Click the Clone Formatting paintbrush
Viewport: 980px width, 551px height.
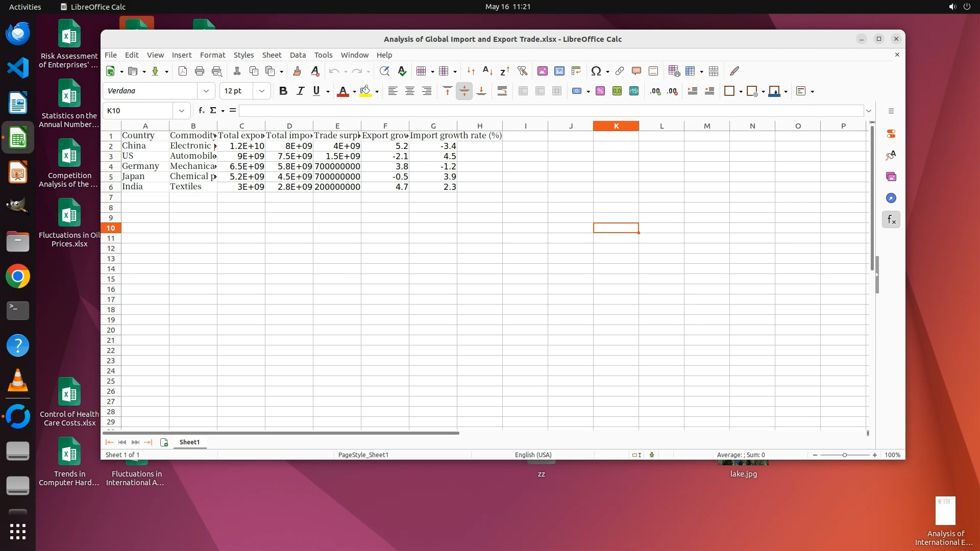(x=297, y=71)
